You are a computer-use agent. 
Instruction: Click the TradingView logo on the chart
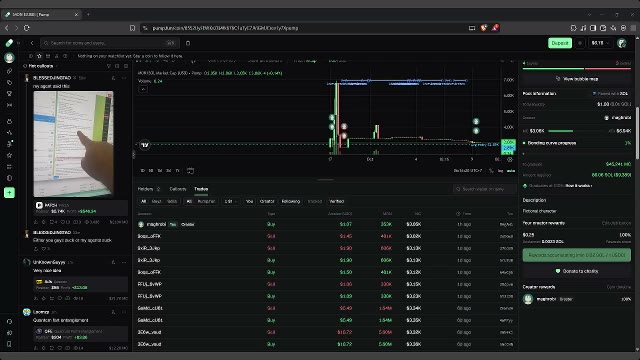coord(144,145)
